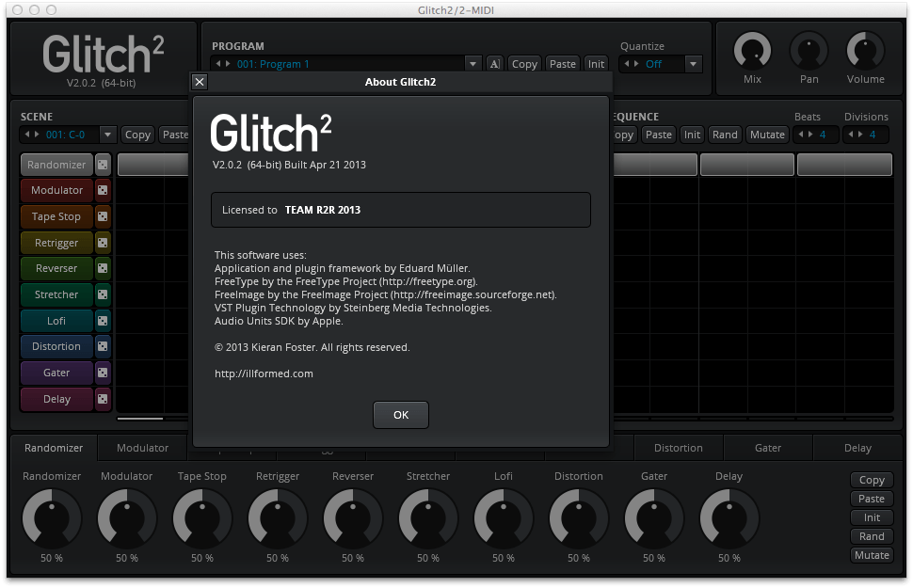Screen dimensions: 913x588
Task: Click Paste in the Sequence section
Action: pyautogui.click(x=659, y=135)
